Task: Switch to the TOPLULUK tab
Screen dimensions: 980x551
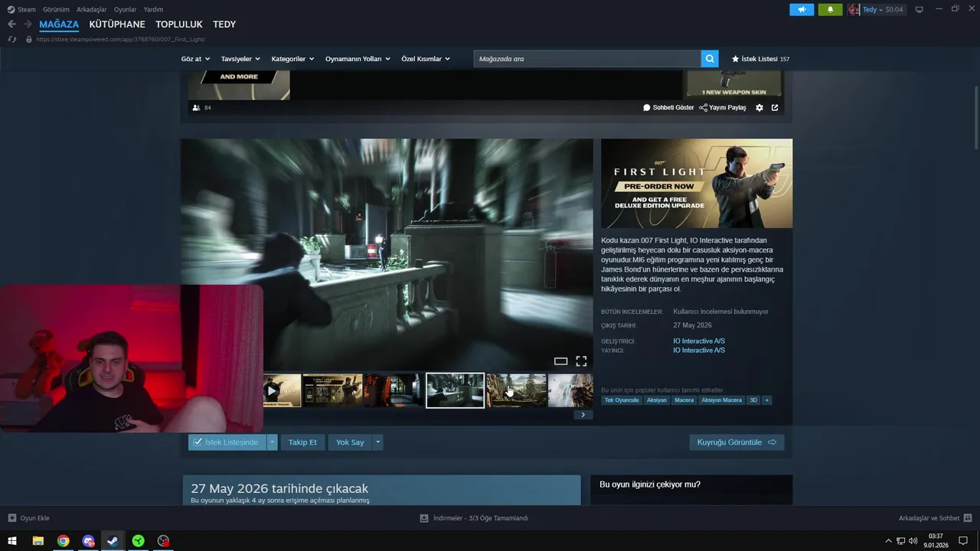Action: pyautogui.click(x=179, y=24)
